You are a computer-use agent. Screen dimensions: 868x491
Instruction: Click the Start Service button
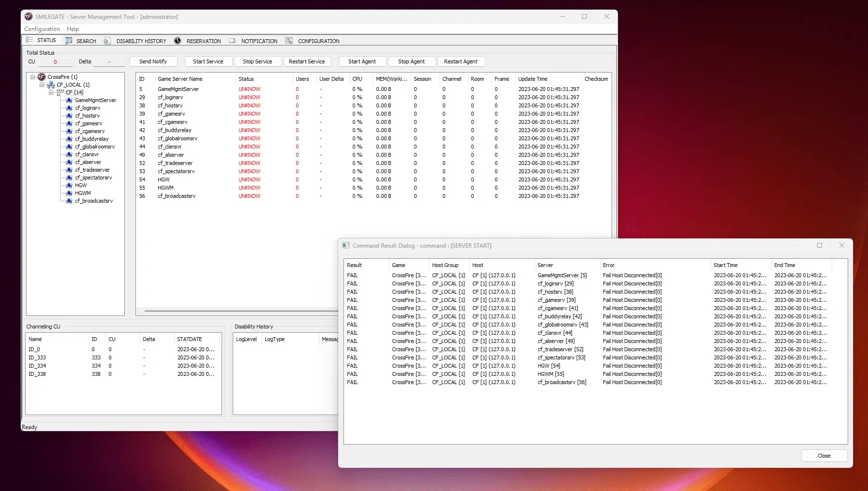208,61
